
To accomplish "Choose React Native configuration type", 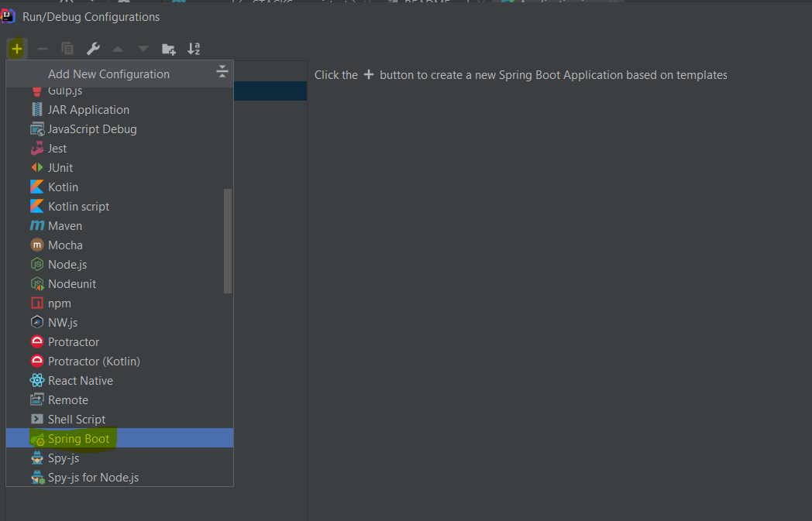I will pyautogui.click(x=119, y=380).
